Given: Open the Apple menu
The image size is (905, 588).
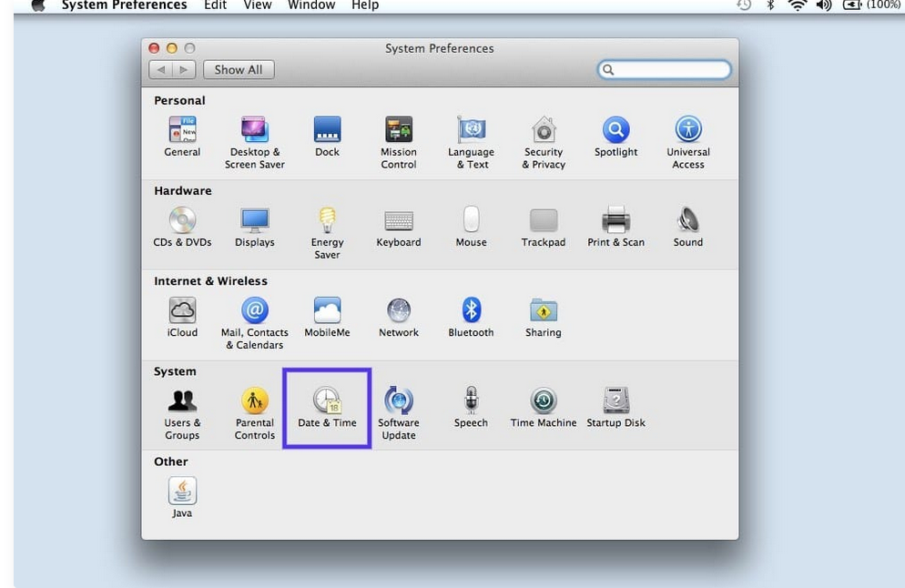Looking at the screenshot, I should point(38,5).
